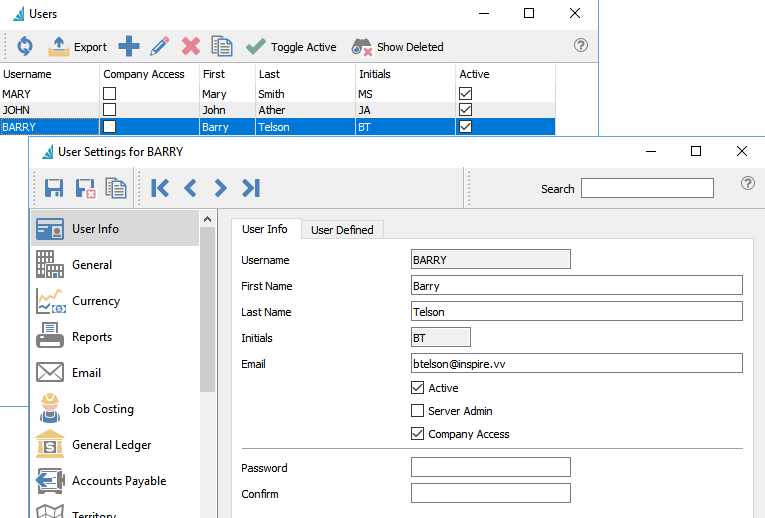
Task: Click the save floppy disk icon
Action: coord(54,188)
